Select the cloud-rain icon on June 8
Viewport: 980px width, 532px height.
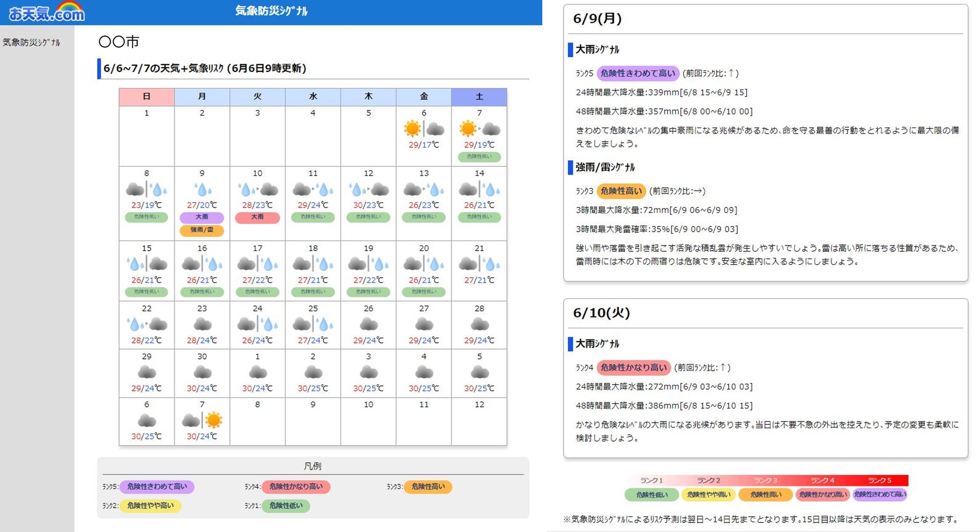tap(146, 189)
